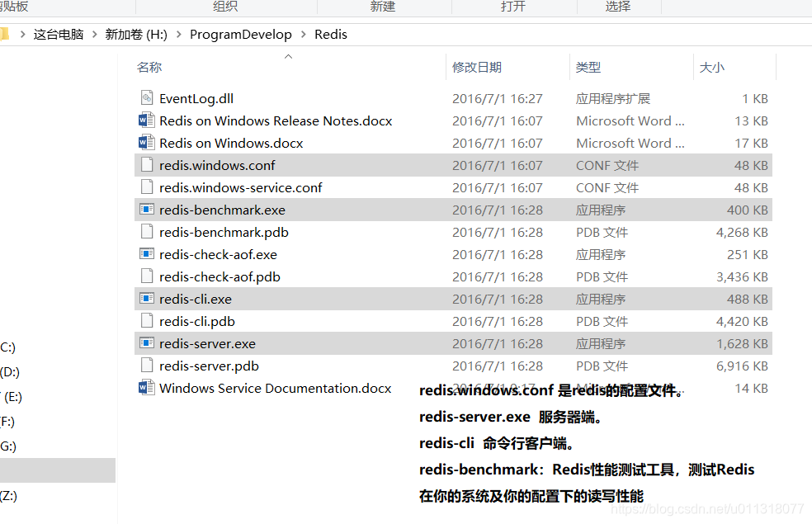Open the G: drive in navigation pane
This screenshot has width=812, height=524.
(x=8, y=446)
